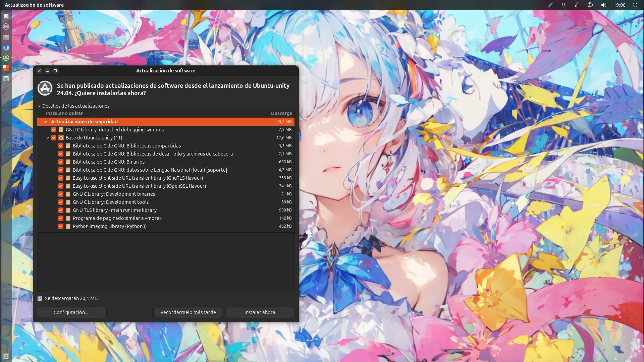
Task: Open the sound volume indicator
Action: click(x=603, y=5)
